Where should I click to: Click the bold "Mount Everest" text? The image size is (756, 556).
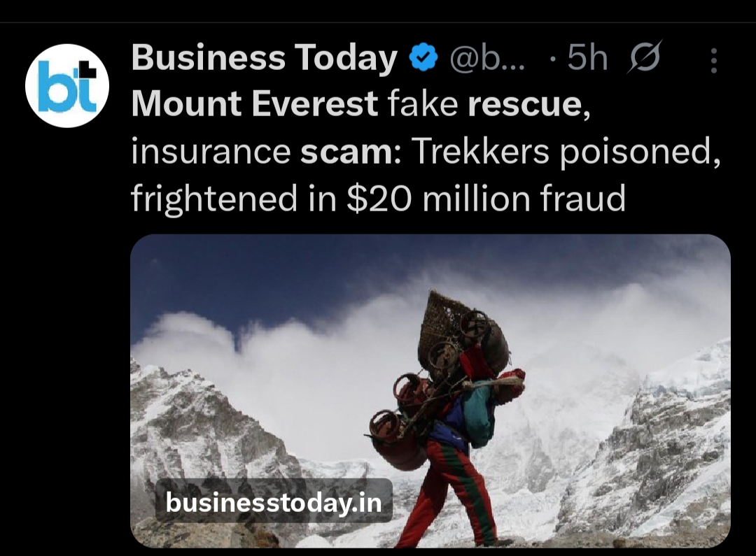(x=255, y=105)
